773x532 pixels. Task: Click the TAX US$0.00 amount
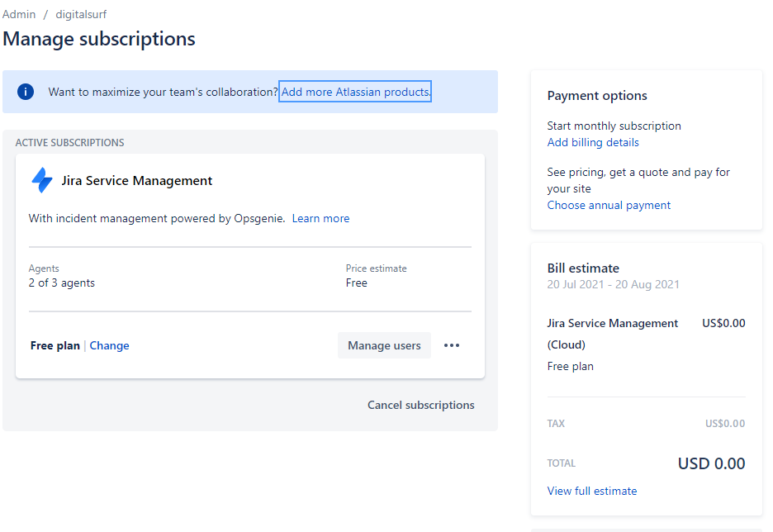tap(725, 424)
